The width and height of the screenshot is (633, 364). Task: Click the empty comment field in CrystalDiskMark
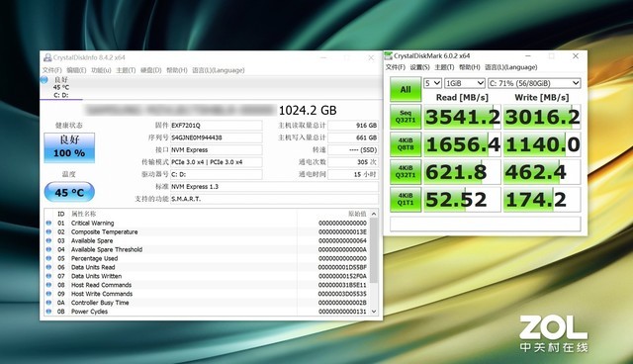pyautogui.click(x=486, y=224)
